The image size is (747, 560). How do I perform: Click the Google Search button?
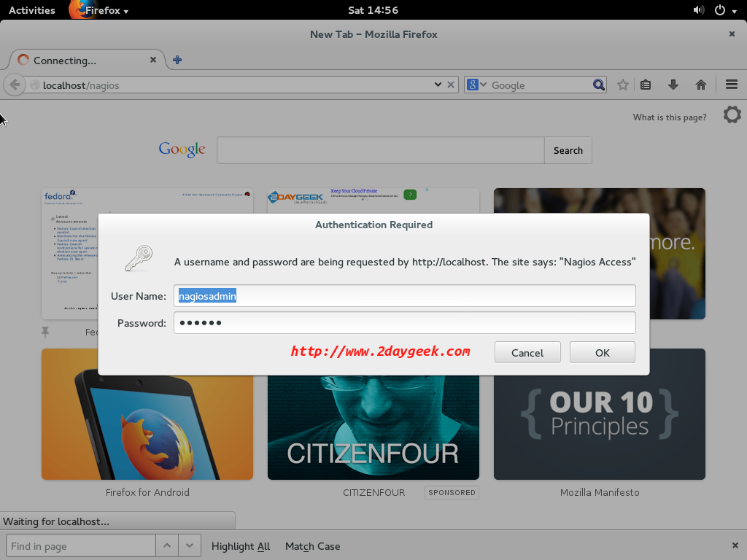click(x=568, y=150)
